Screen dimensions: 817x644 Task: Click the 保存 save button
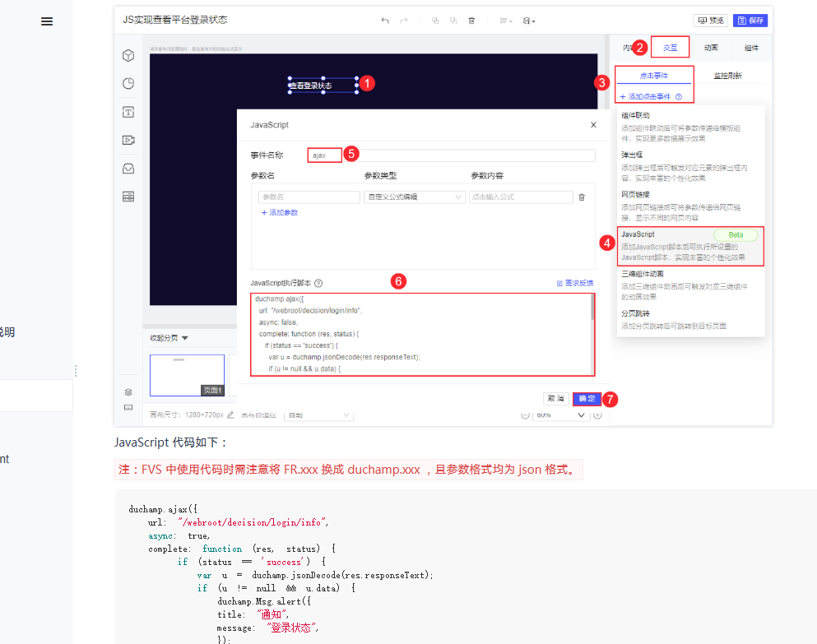[750, 21]
